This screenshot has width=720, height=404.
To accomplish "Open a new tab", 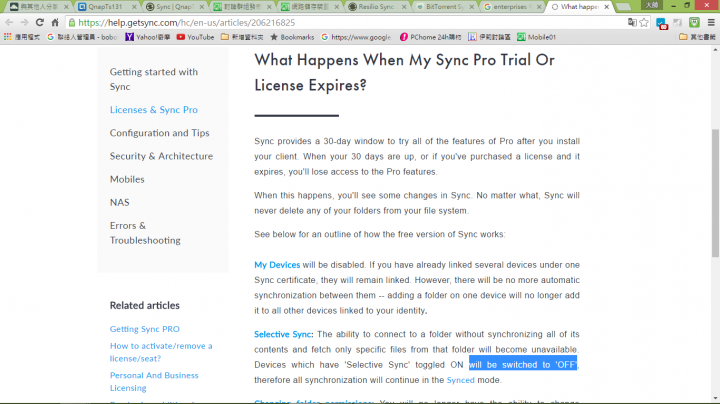I will pos(623,7).
